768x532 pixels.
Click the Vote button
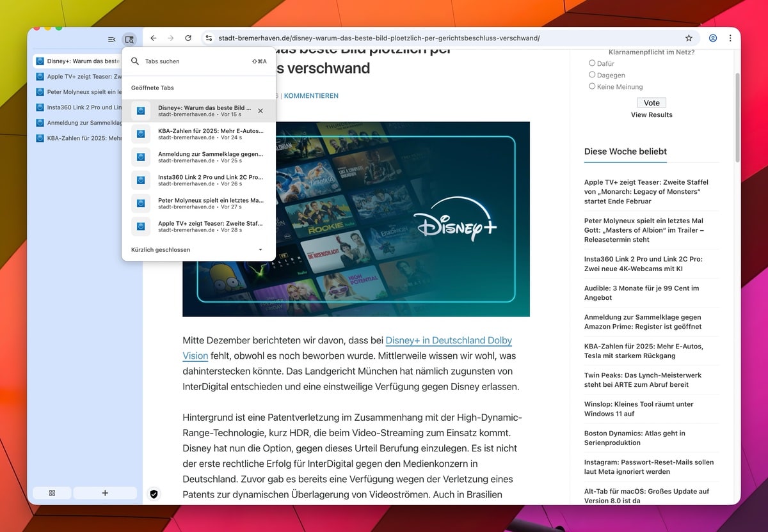point(652,102)
